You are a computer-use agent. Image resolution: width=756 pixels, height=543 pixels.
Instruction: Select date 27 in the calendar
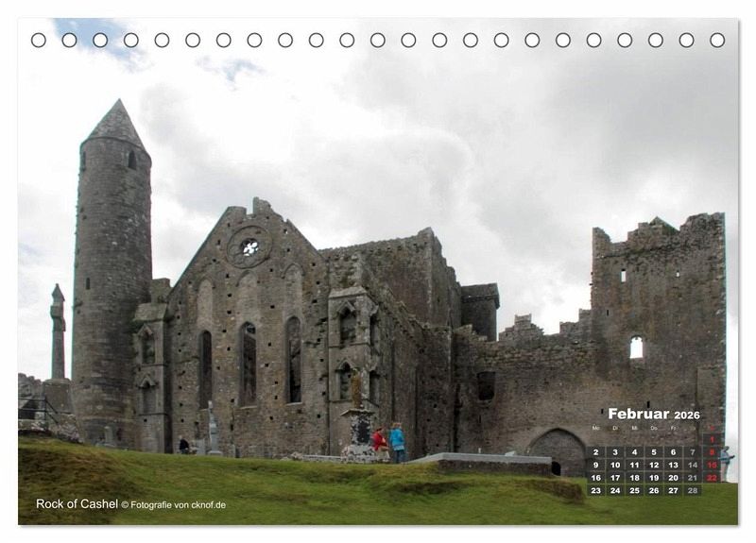[673, 490]
